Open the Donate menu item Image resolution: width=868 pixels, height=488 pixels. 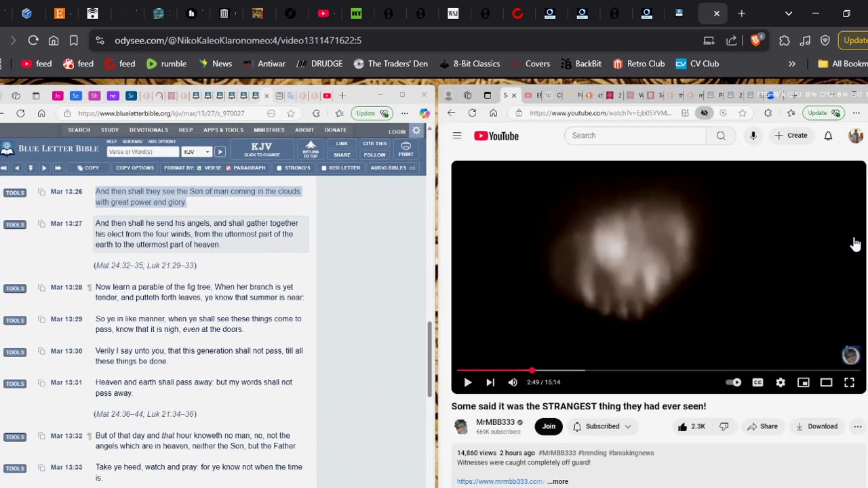coord(336,130)
